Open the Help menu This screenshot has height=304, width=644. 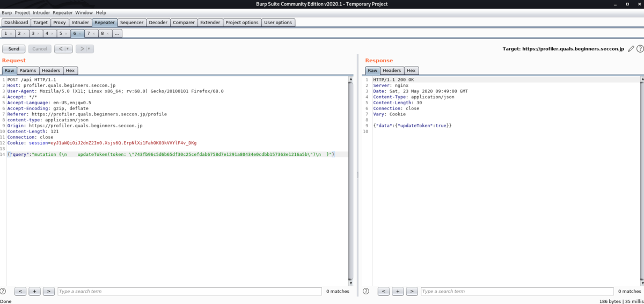101,12
